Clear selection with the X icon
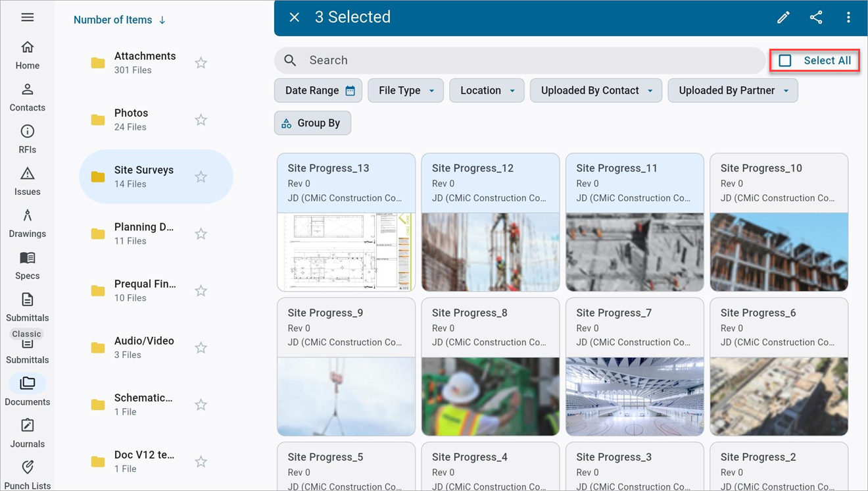 295,17
